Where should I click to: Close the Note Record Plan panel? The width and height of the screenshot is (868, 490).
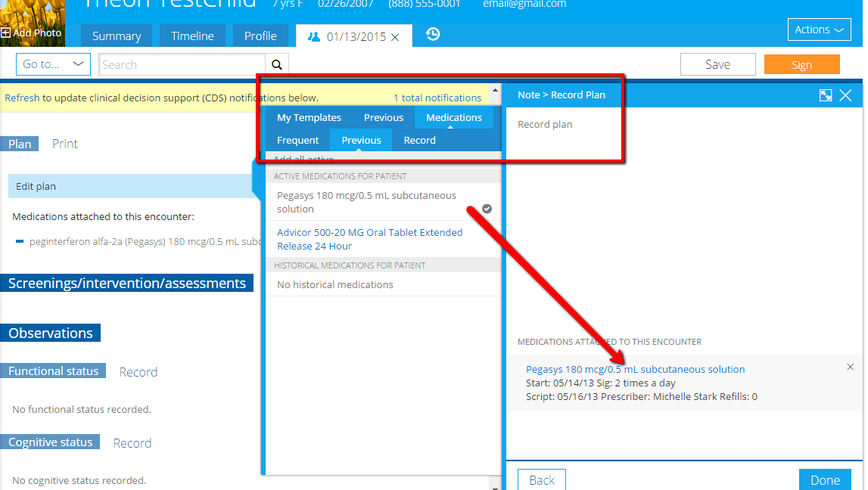[847, 95]
